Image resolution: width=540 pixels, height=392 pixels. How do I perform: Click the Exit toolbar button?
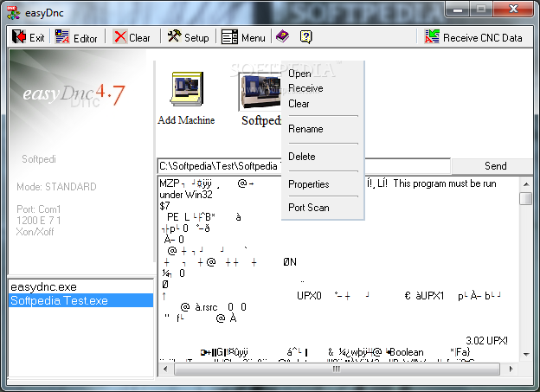pyautogui.click(x=29, y=37)
